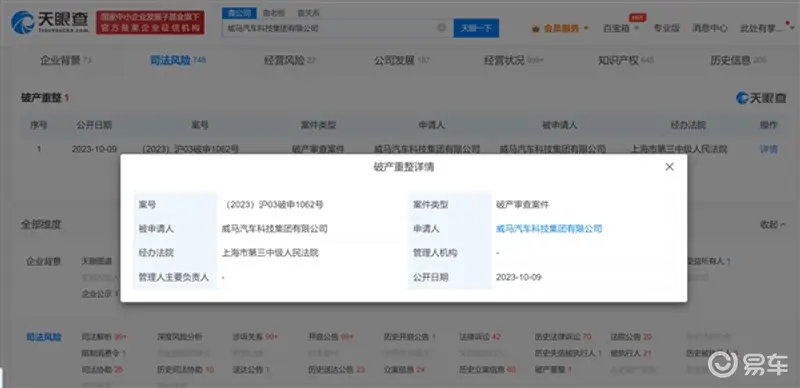Open the blue 威马汽车科技集团有限公司 applicant link
The width and height of the screenshot is (800, 388).
pyautogui.click(x=549, y=229)
